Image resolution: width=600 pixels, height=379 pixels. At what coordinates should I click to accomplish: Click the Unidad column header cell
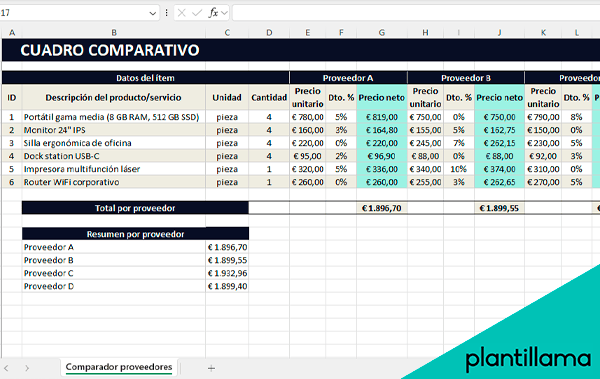coord(227,98)
